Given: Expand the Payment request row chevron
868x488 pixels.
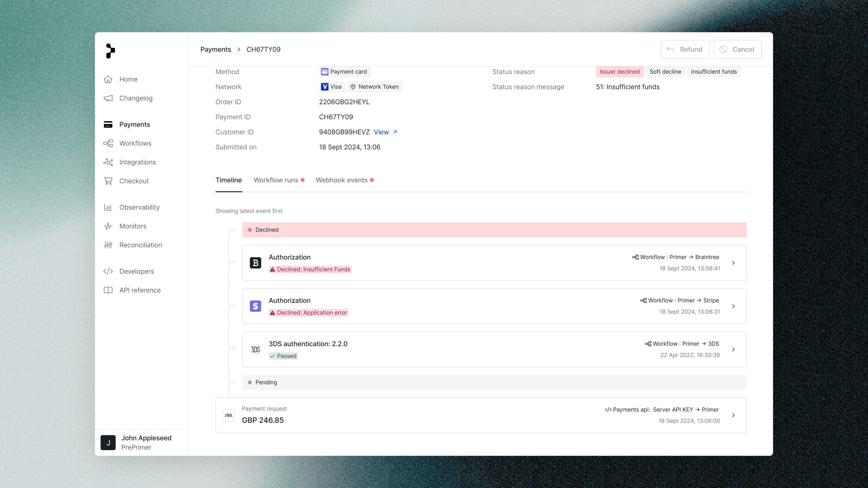Looking at the screenshot, I should point(733,416).
